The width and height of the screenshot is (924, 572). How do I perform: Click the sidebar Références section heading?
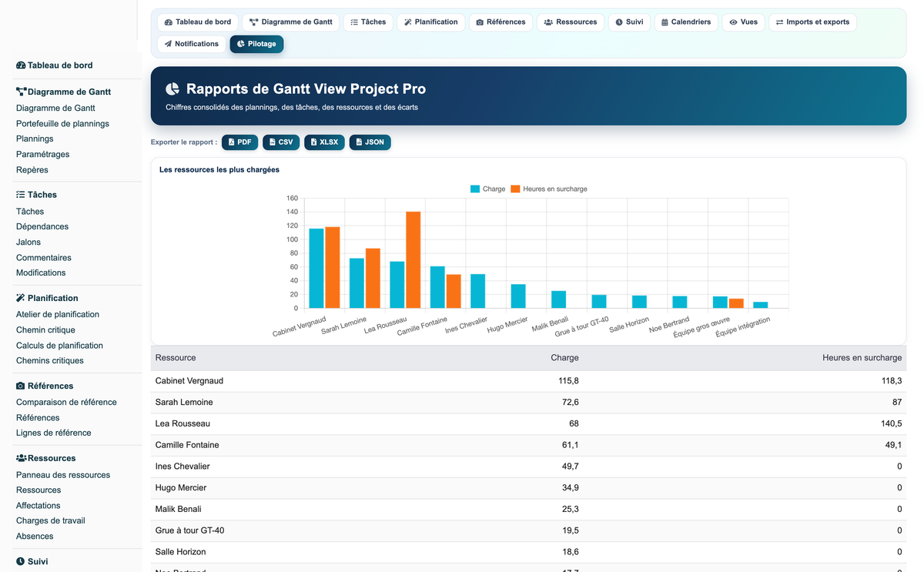[45, 386]
